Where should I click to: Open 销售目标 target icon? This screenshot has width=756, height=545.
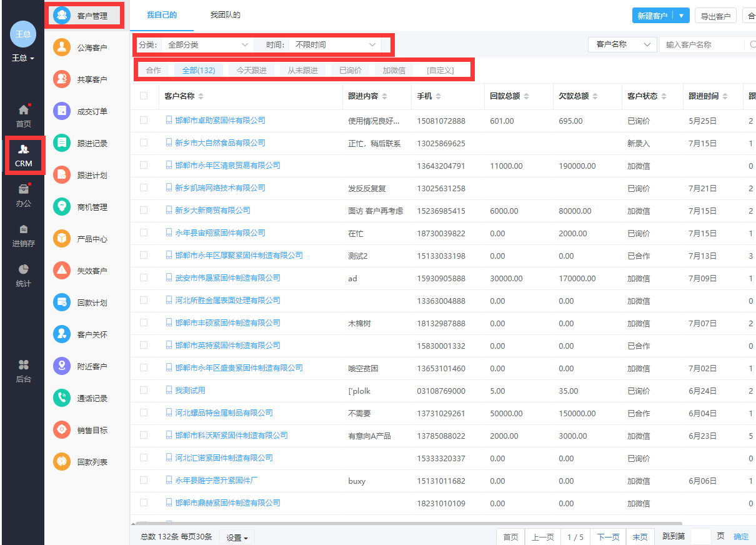click(x=62, y=430)
